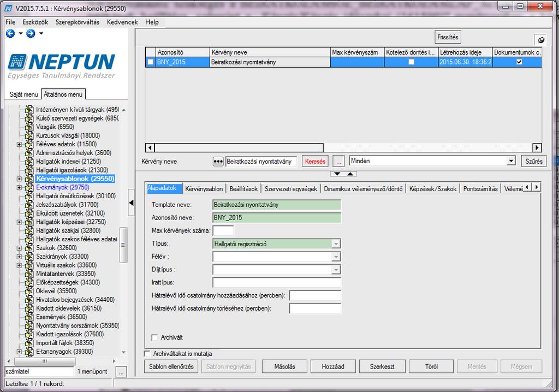This screenshot has height=392, width=559.
Task: Expand the Féléves adatok (11500) node
Action: (19, 145)
